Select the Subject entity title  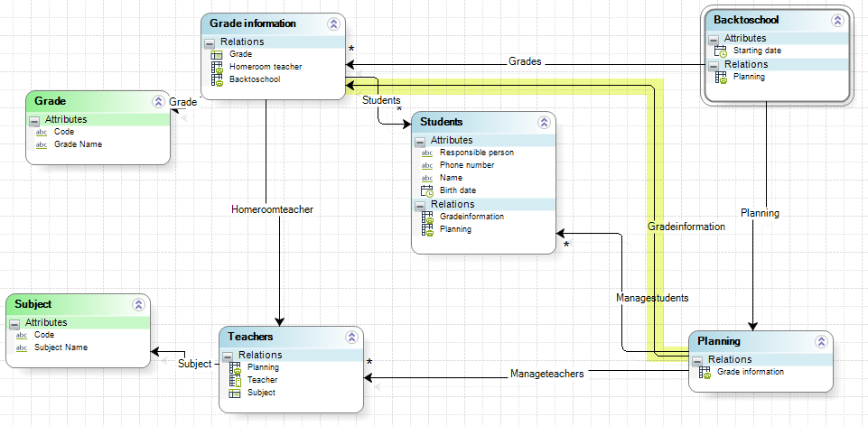33,304
